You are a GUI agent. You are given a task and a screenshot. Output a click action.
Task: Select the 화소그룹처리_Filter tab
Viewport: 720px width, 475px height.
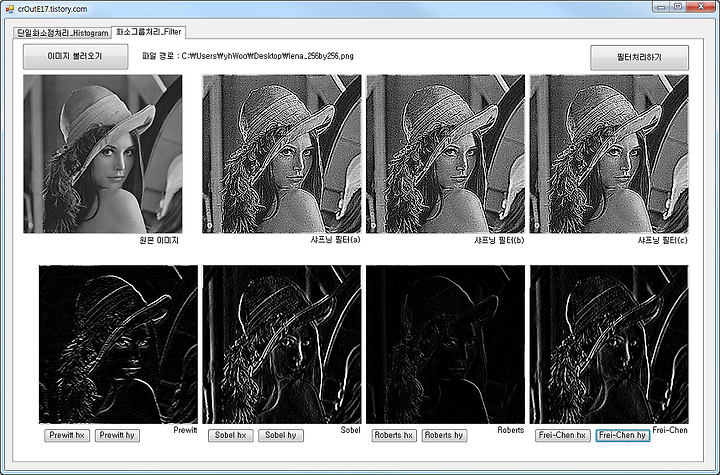click(148, 32)
